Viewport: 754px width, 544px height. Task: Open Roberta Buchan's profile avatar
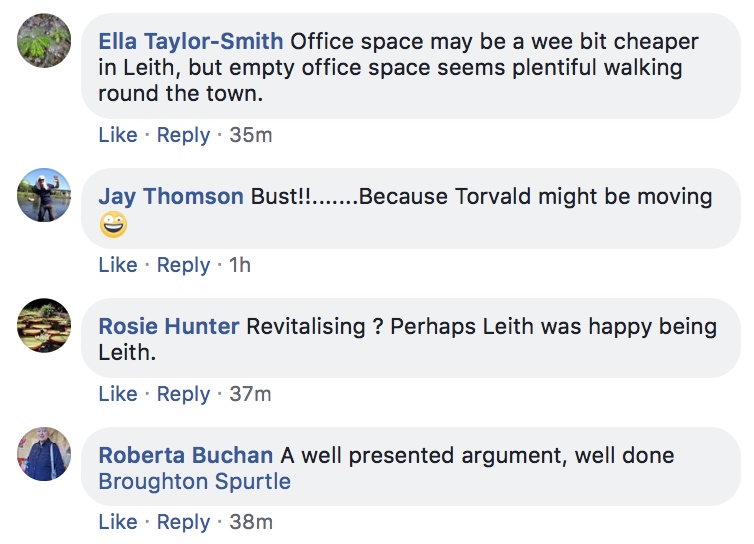click(x=44, y=454)
